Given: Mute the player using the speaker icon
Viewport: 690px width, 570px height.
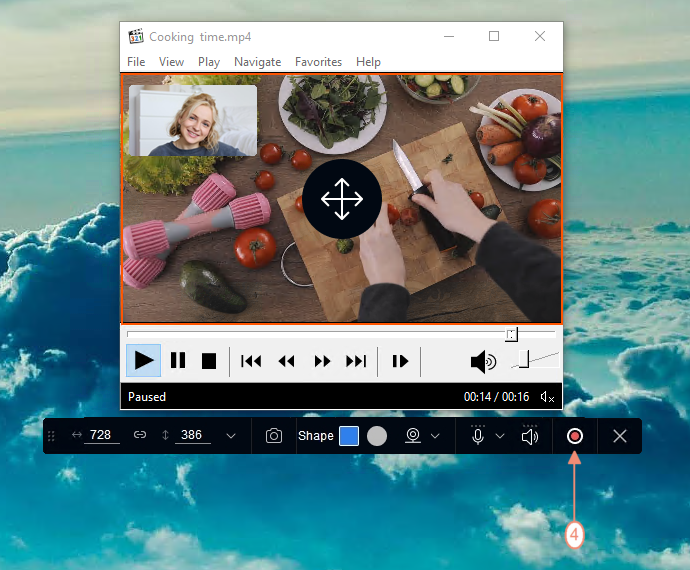Looking at the screenshot, I should pos(483,362).
